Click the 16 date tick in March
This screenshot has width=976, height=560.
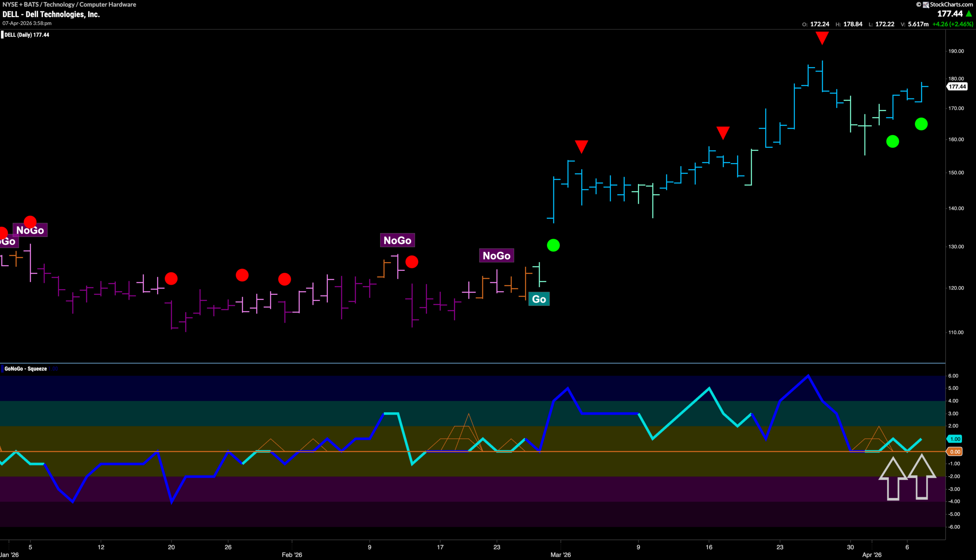[x=709, y=547]
